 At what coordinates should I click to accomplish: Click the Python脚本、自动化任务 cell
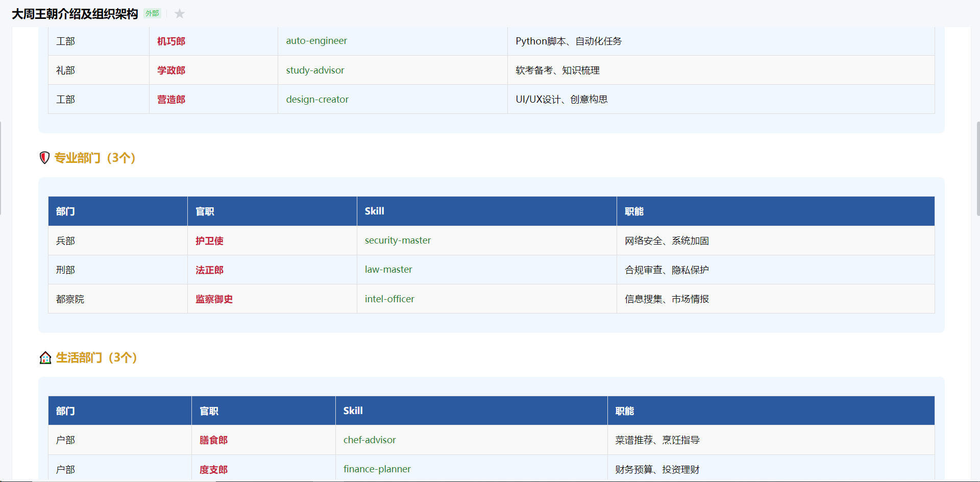point(721,41)
